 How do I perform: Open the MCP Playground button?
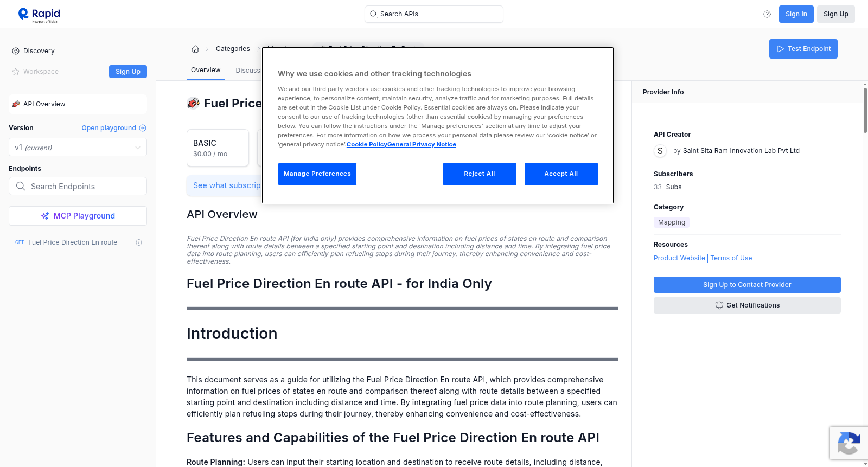[78, 216]
